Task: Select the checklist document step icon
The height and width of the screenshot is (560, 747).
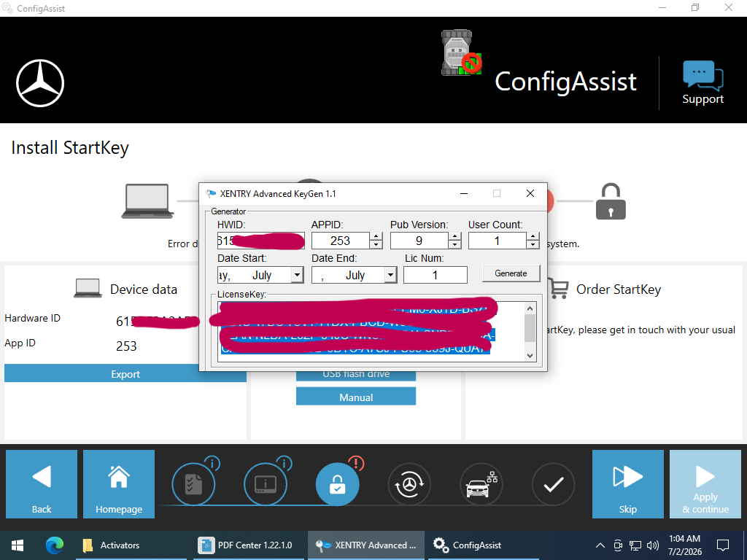Action: coord(193,485)
